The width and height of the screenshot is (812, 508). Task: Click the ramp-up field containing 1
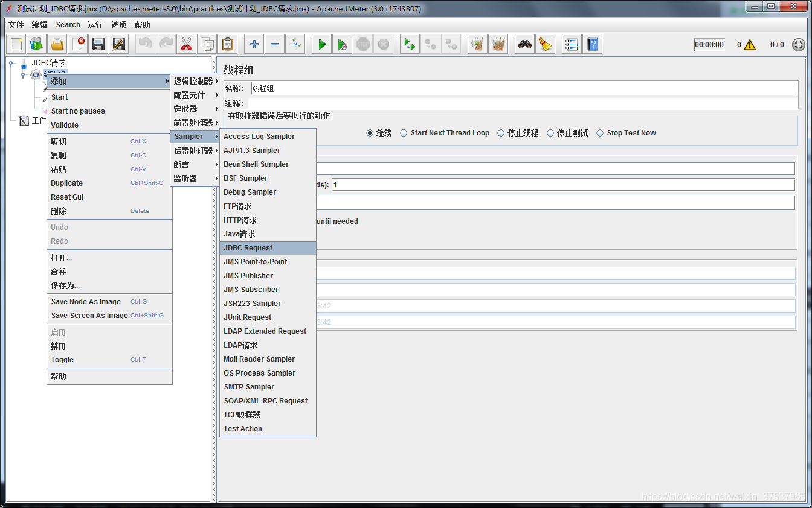point(562,184)
